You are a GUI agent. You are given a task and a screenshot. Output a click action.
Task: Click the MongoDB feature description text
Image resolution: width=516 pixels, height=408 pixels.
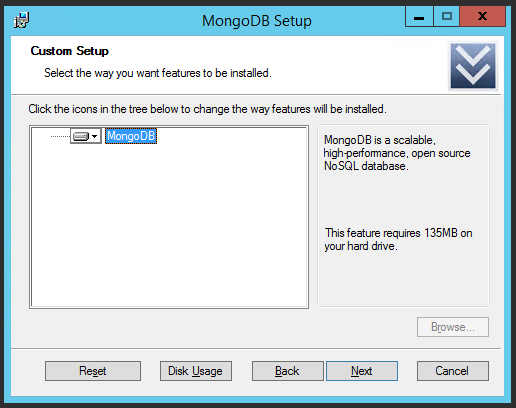(x=397, y=153)
